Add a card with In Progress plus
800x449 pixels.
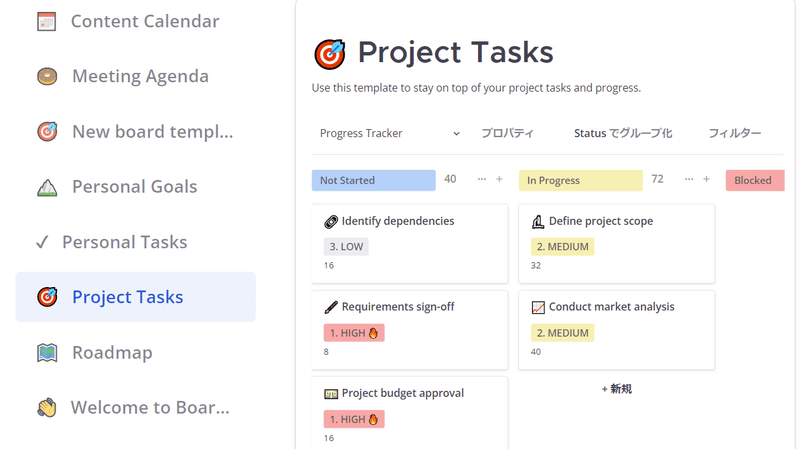click(x=707, y=179)
